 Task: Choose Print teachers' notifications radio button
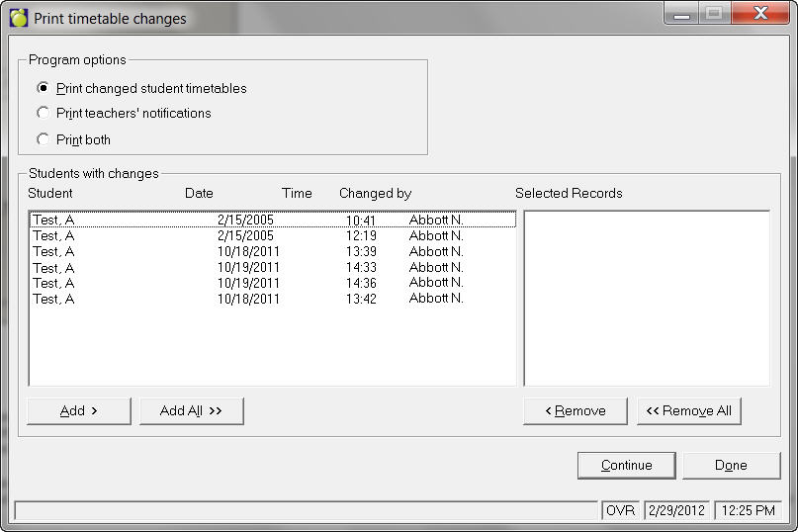tap(44, 113)
